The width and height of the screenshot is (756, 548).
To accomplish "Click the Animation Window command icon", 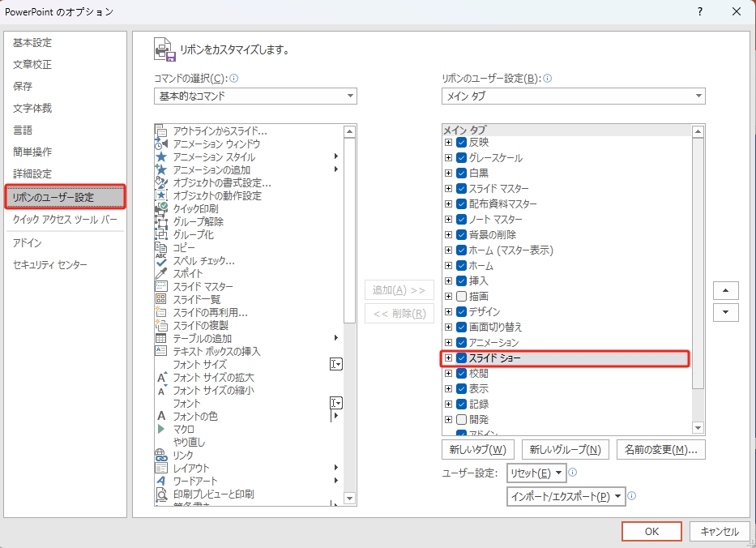I will pyautogui.click(x=161, y=143).
